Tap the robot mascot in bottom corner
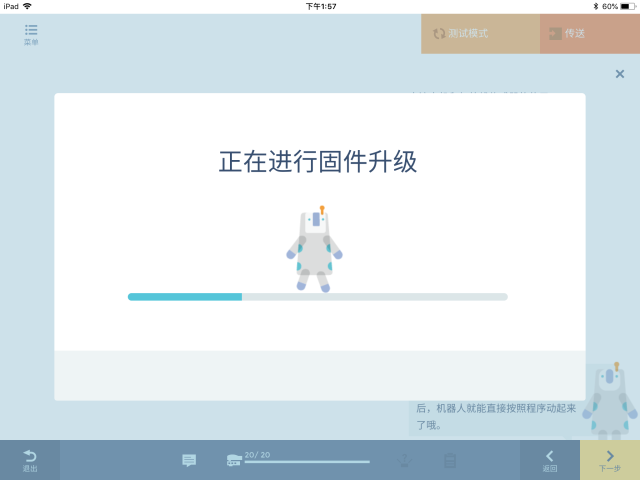This screenshot has height=480, width=640. coord(610,401)
